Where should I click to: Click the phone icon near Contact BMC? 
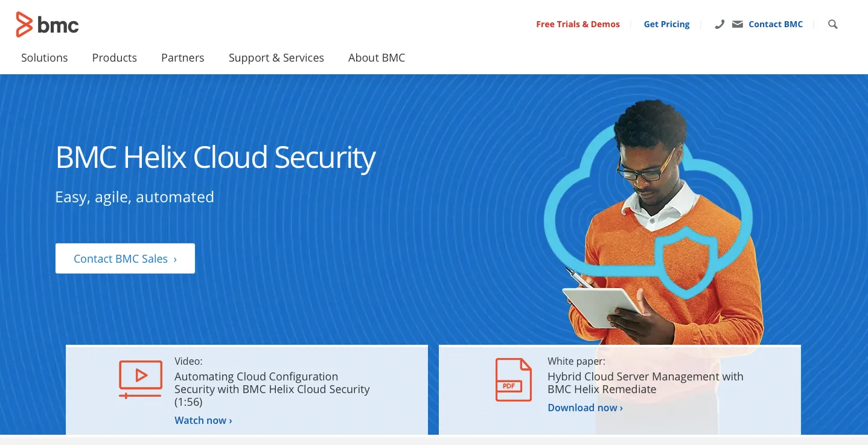pyautogui.click(x=719, y=24)
